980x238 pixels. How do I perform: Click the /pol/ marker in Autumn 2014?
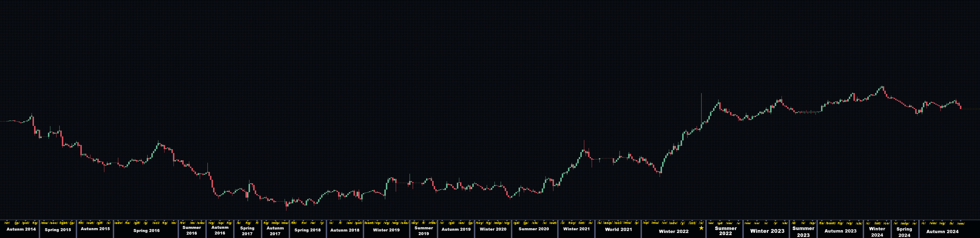[26, 223]
